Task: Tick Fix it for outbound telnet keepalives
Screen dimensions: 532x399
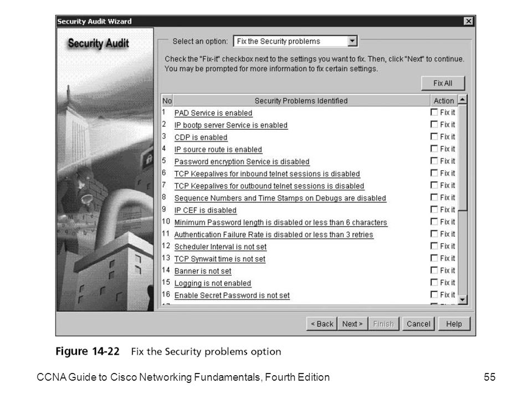Action: click(434, 185)
